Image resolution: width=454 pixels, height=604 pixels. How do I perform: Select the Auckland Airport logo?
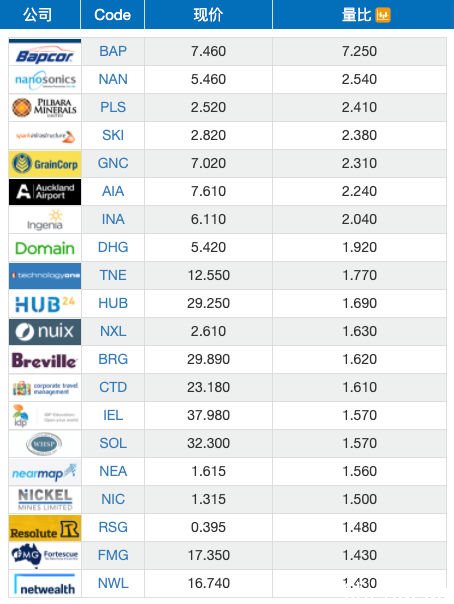(x=45, y=191)
